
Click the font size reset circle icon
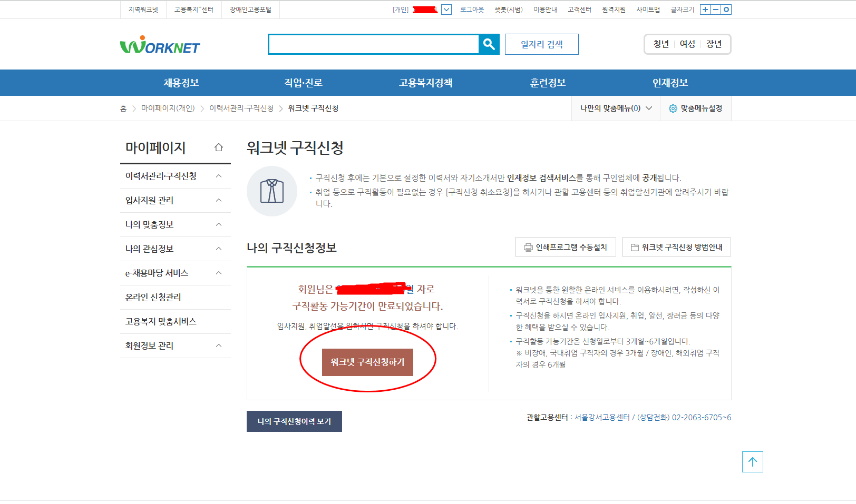pos(726,9)
